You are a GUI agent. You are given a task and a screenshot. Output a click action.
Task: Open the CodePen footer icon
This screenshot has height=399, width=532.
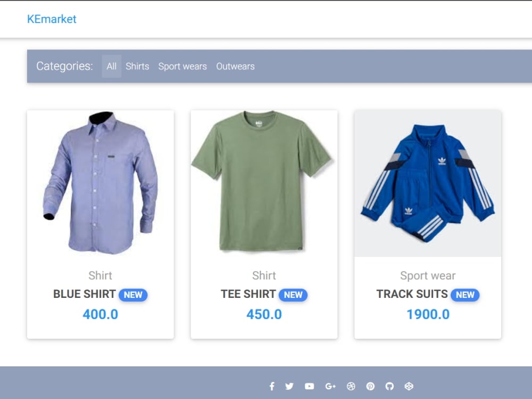click(x=409, y=386)
